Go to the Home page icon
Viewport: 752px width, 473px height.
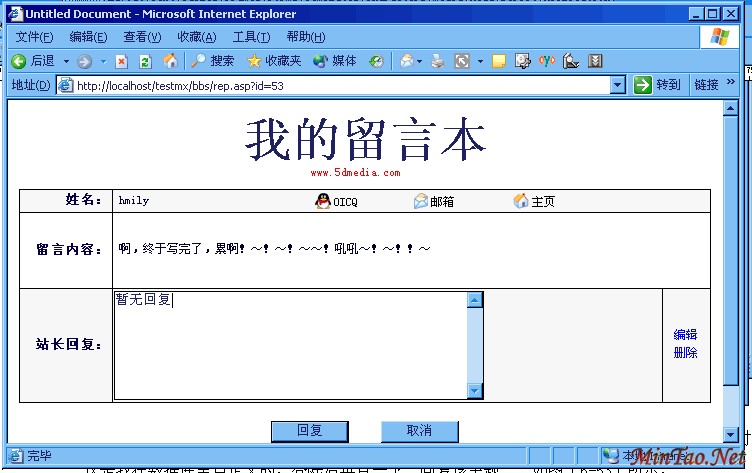click(171, 61)
